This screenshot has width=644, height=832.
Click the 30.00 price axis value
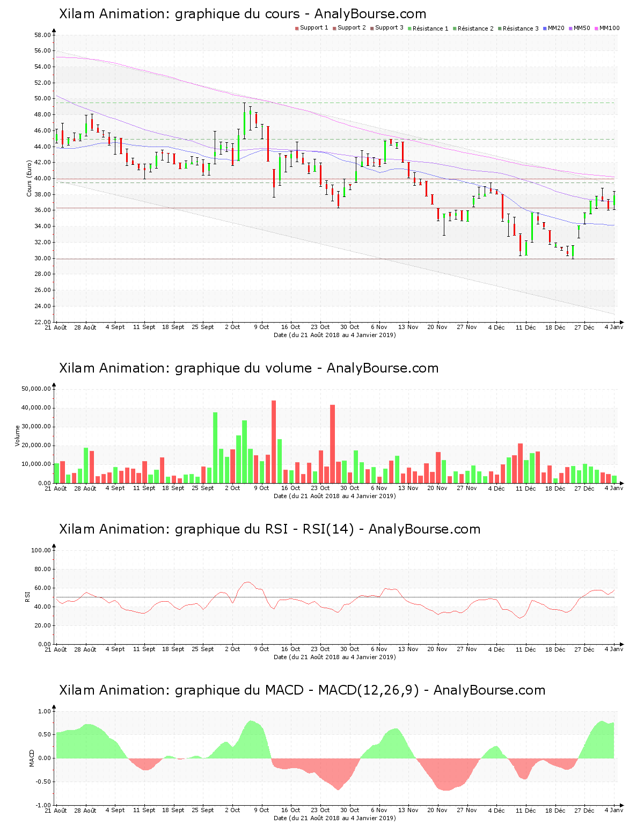point(42,258)
